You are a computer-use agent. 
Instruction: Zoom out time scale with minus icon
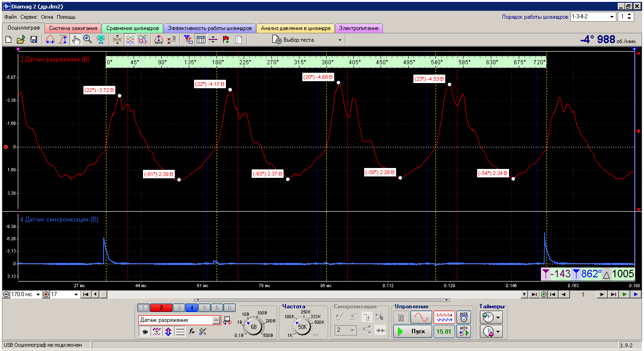(x=6, y=295)
